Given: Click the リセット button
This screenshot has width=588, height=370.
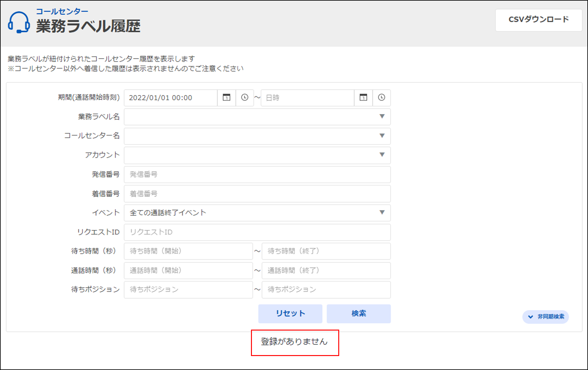Looking at the screenshot, I should coord(290,313).
